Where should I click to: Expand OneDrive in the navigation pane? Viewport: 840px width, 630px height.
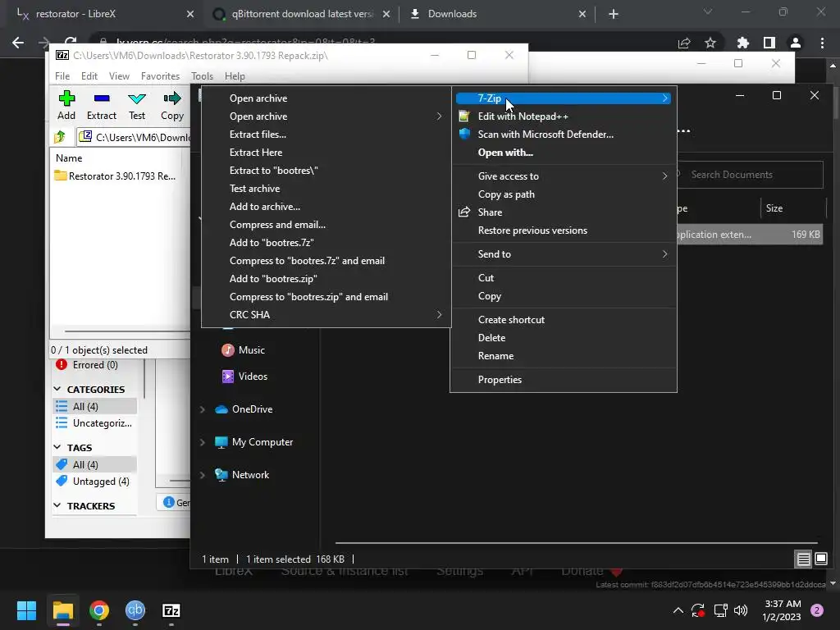[x=203, y=409]
